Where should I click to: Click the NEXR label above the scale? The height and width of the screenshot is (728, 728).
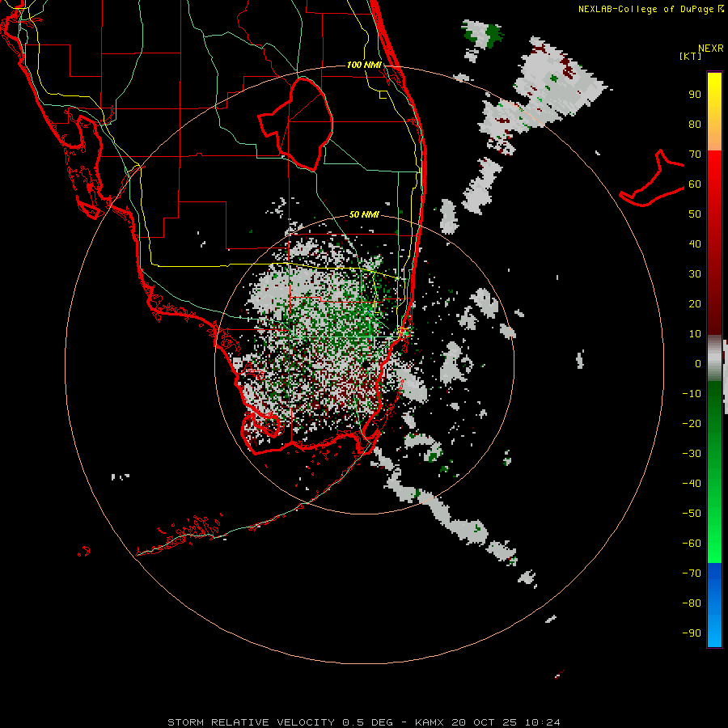pyautogui.click(x=711, y=49)
